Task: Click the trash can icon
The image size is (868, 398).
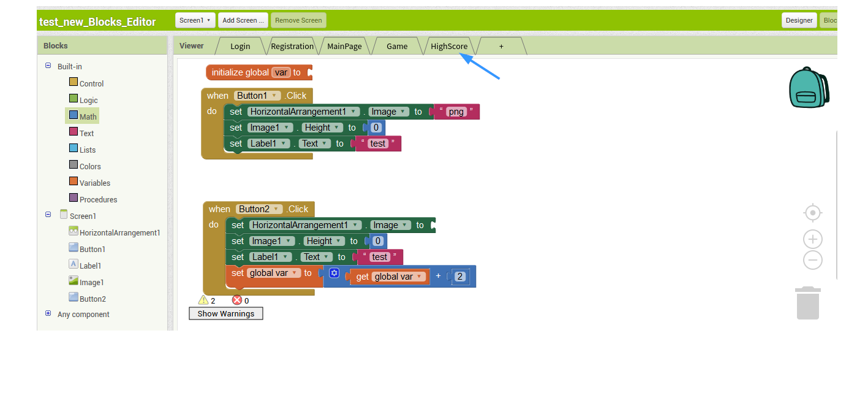Action: [x=808, y=303]
